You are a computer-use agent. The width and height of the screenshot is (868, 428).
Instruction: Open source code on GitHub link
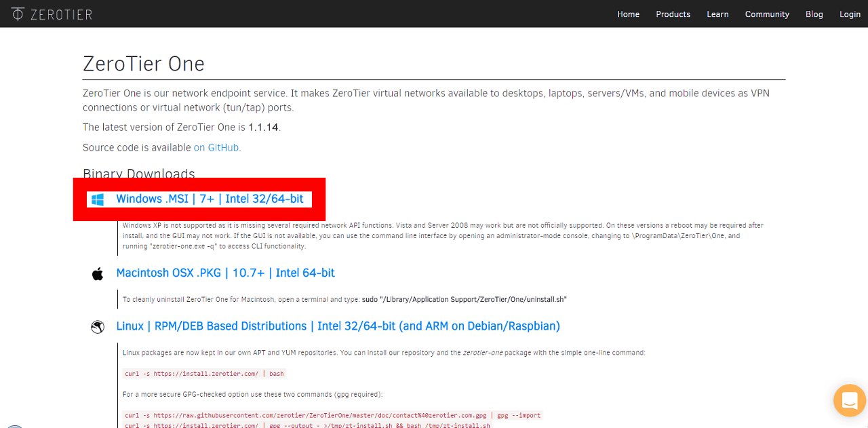point(216,147)
